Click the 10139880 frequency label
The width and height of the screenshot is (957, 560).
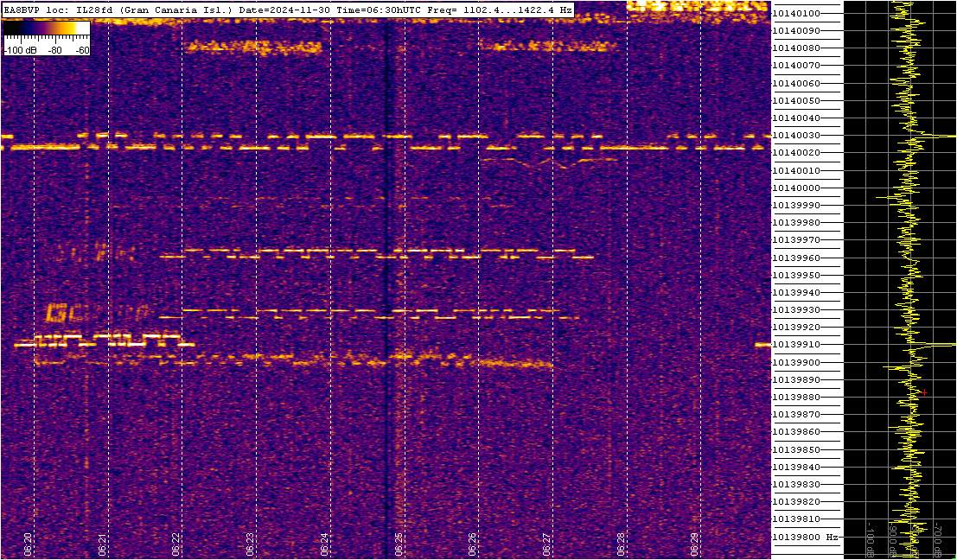click(796, 398)
